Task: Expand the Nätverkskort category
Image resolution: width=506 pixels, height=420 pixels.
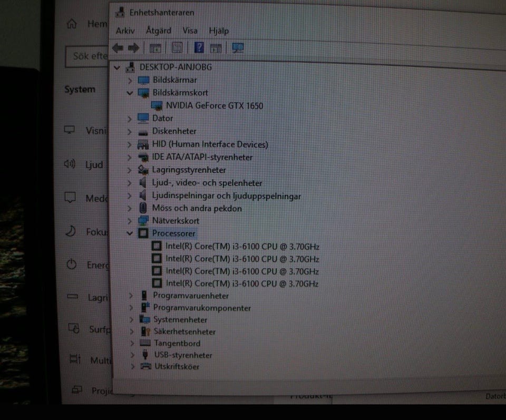Action: 130,221
